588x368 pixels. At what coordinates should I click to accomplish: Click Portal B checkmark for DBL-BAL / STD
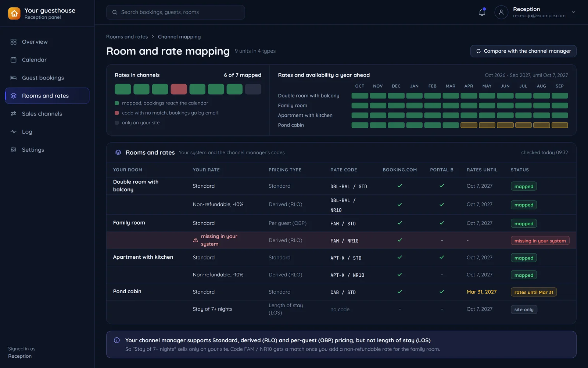pyautogui.click(x=442, y=186)
